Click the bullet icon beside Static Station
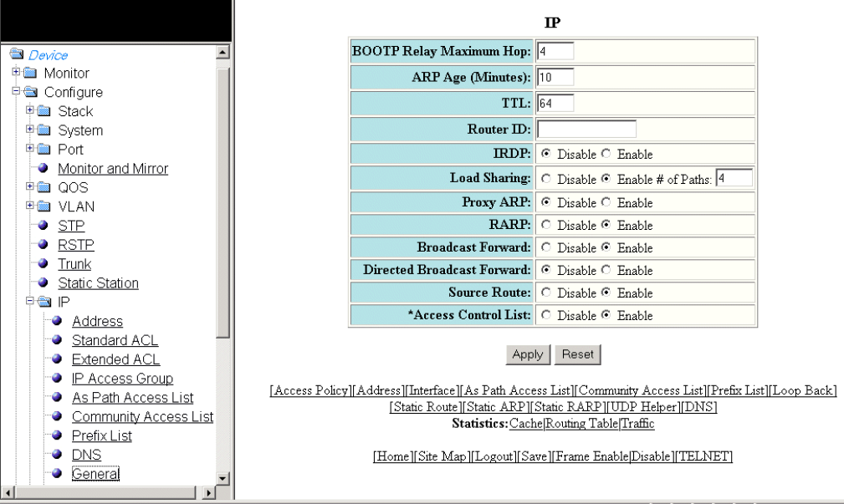The height and width of the screenshot is (504, 844). tap(43, 283)
